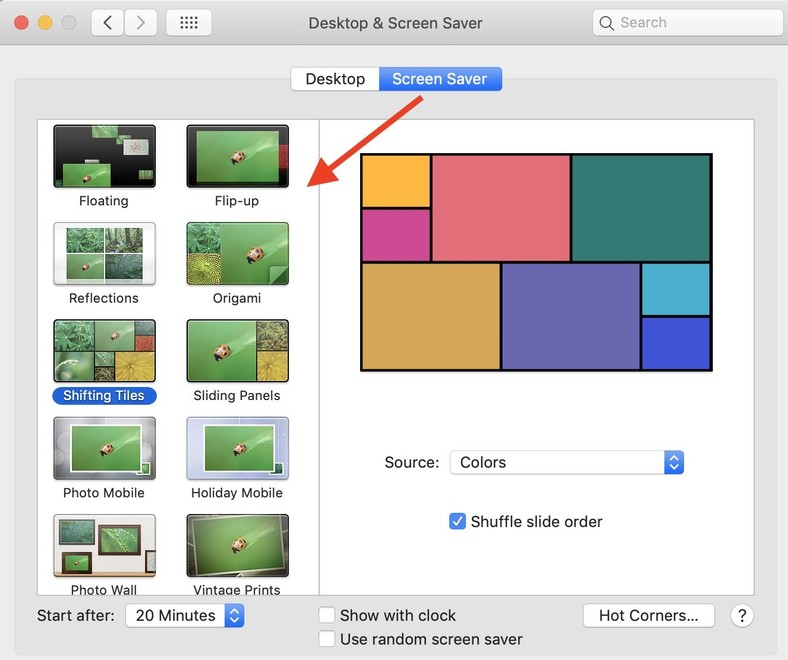The height and width of the screenshot is (660, 788).
Task: Enable Show with clock checkbox
Action: pos(327,615)
